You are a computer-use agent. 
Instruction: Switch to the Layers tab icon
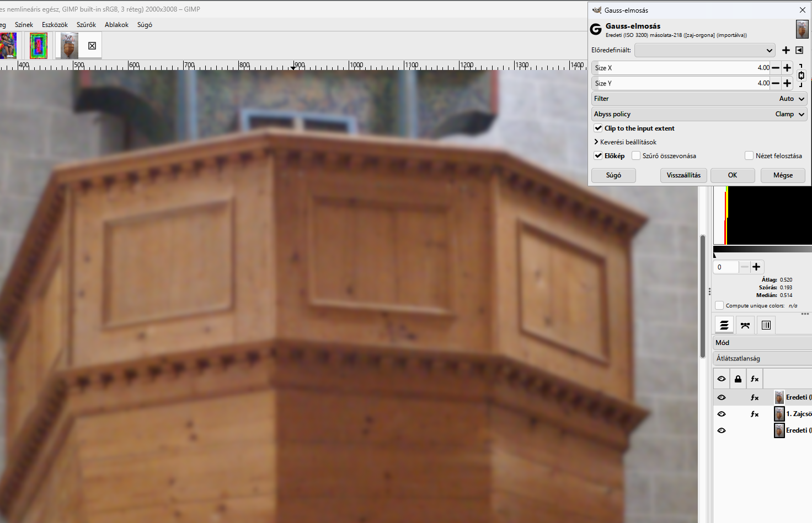pos(724,325)
